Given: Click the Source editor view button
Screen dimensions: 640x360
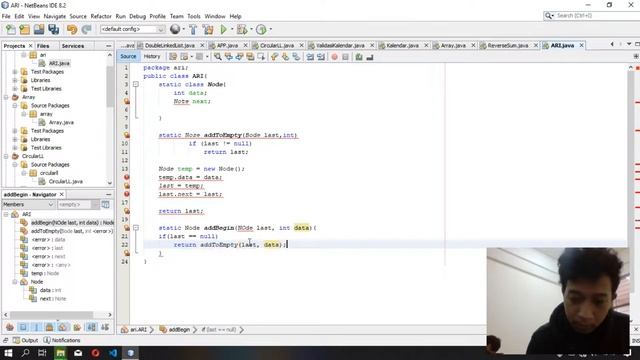Looking at the screenshot, I should (x=128, y=56).
